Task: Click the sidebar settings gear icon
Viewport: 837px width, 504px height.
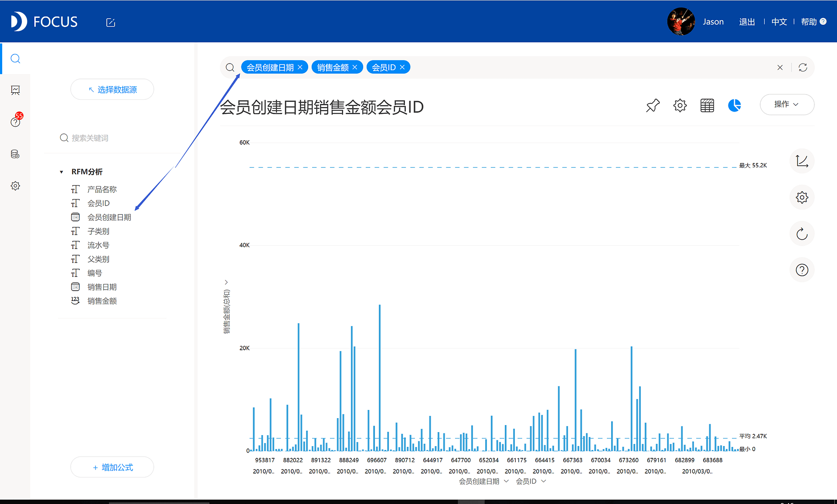Action: click(x=16, y=186)
